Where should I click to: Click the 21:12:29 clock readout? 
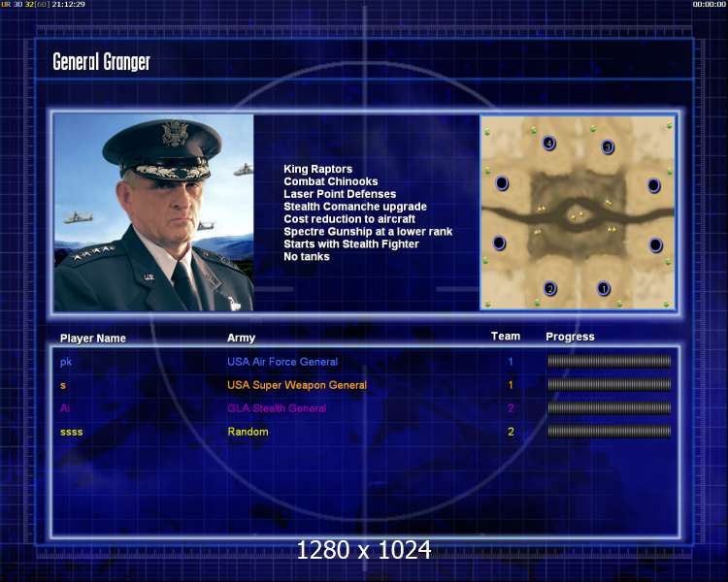68,4
